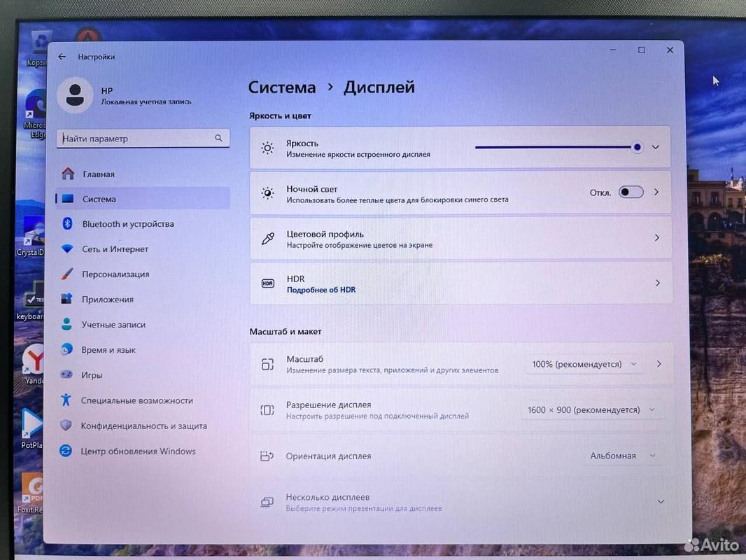Viewport: 746px width, 560px height.
Task: Click the search magnifier icon
Action: 218,138
